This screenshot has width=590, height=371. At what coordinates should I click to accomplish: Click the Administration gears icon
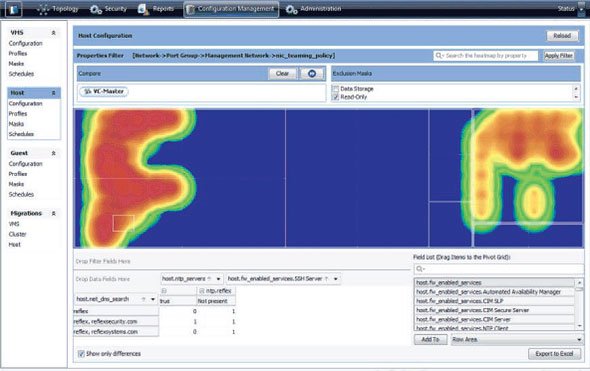tap(292, 9)
